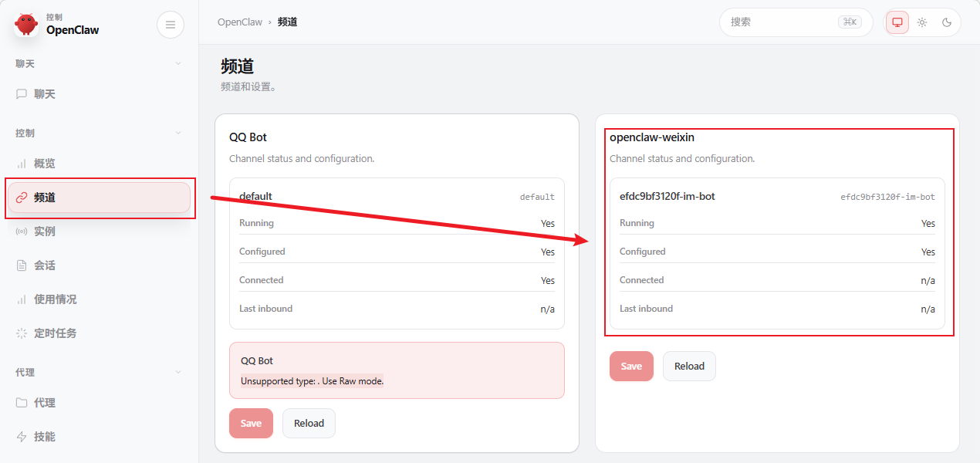Click the document icon beside 会话
This screenshot has width=980, height=463.
(22, 265)
